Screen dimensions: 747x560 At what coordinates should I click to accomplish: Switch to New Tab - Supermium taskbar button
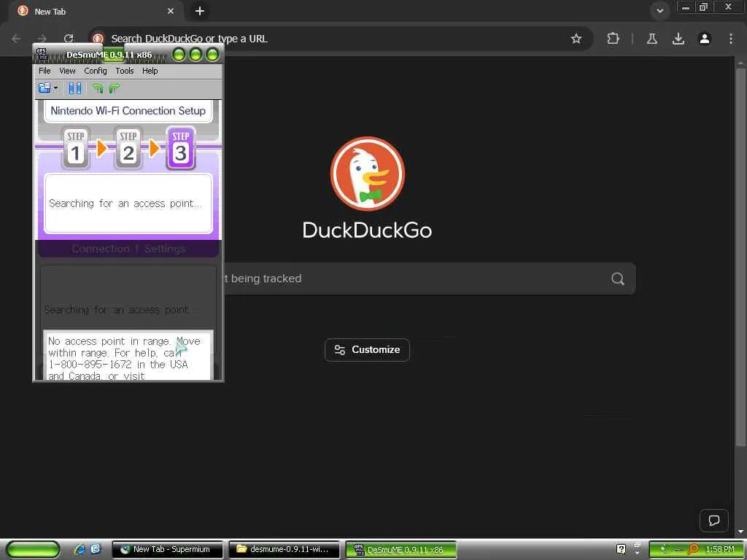click(167, 550)
